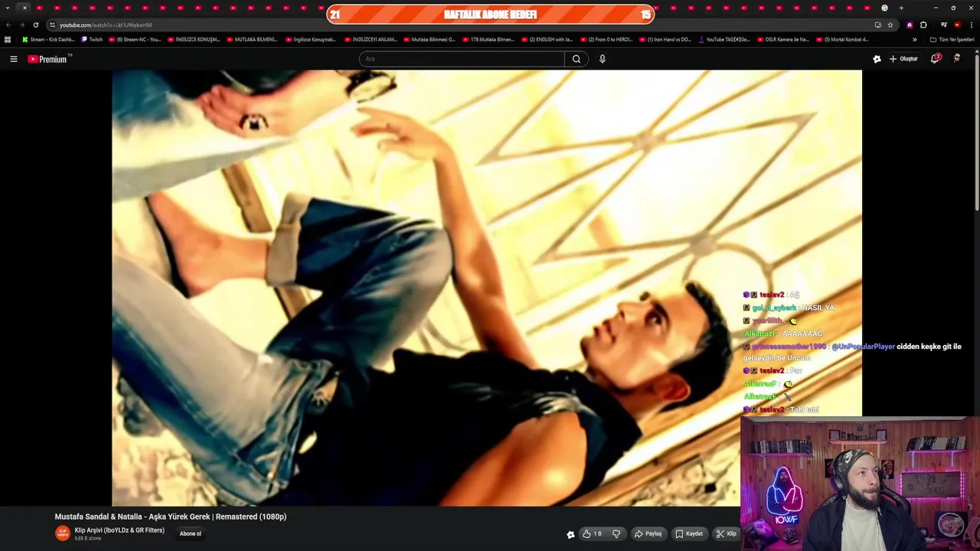Open İNGİLİZCEYİ ANLAM... bookmark
980x551 pixels.
tap(371, 39)
